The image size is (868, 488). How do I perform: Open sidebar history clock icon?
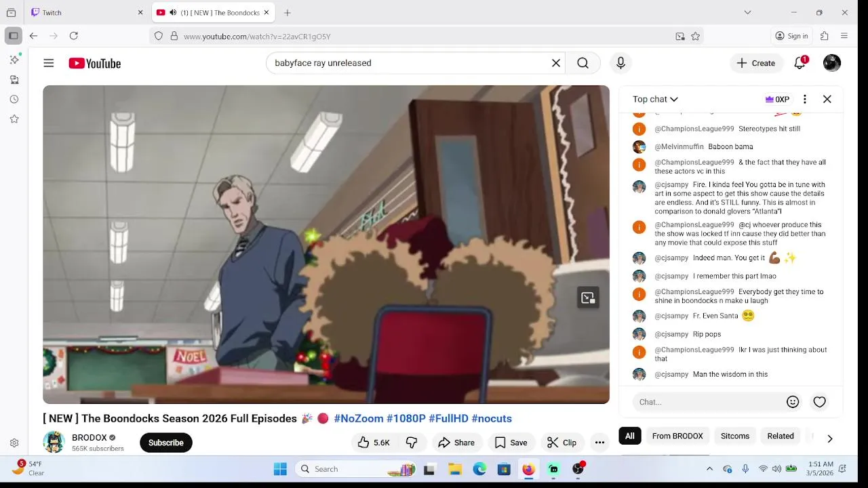pyautogui.click(x=14, y=99)
